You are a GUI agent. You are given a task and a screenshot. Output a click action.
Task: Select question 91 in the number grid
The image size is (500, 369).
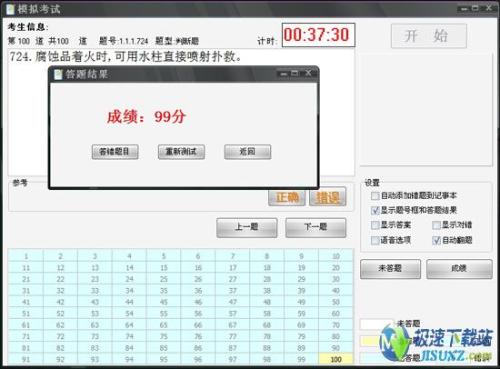pos(26,359)
